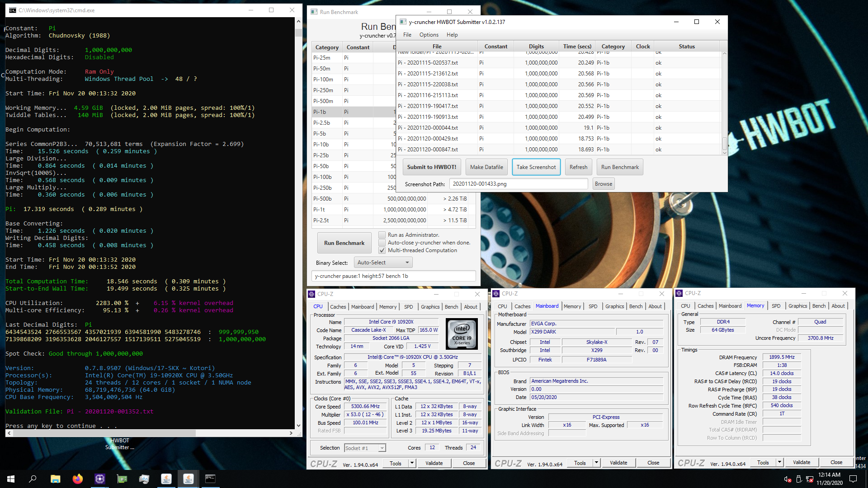Select row Pi - 20201120-000847.txt
868x488 pixels.
coord(558,149)
